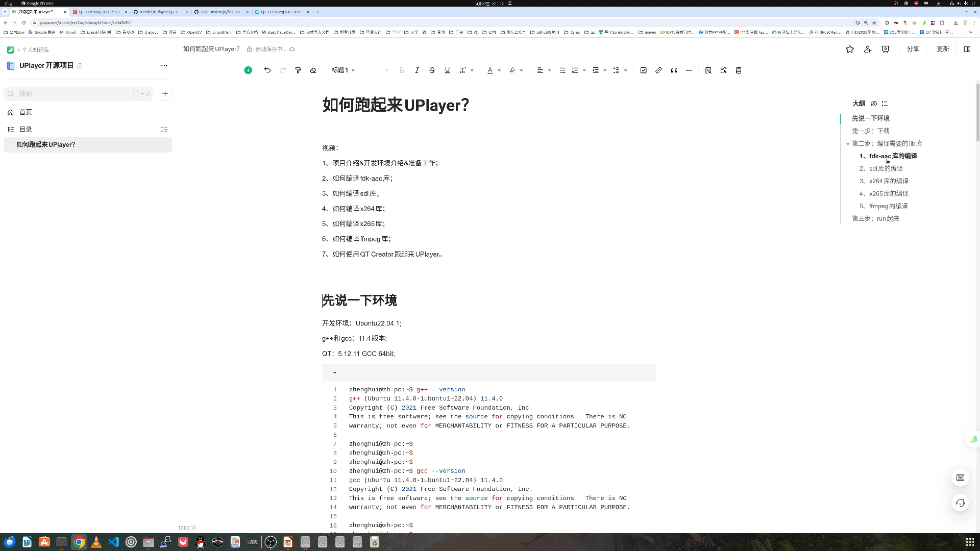Jump to outline item 第一步：下载
The width and height of the screenshot is (980, 551).
coord(871,131)
